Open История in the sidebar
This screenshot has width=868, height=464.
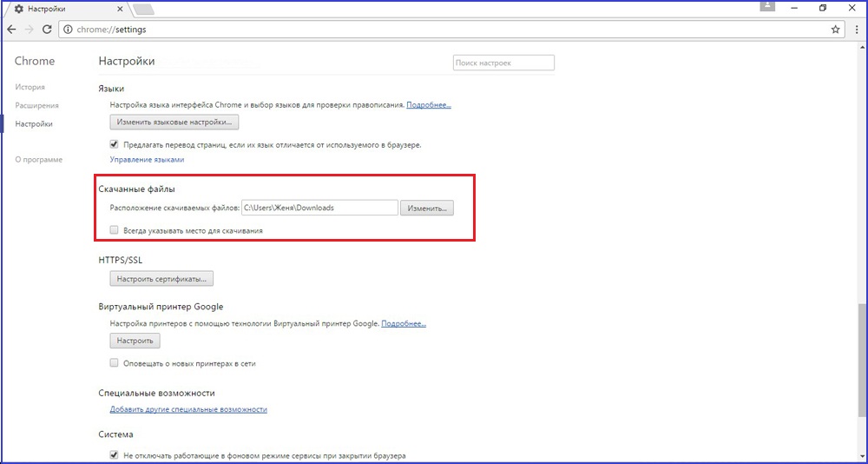click(30, 87)
